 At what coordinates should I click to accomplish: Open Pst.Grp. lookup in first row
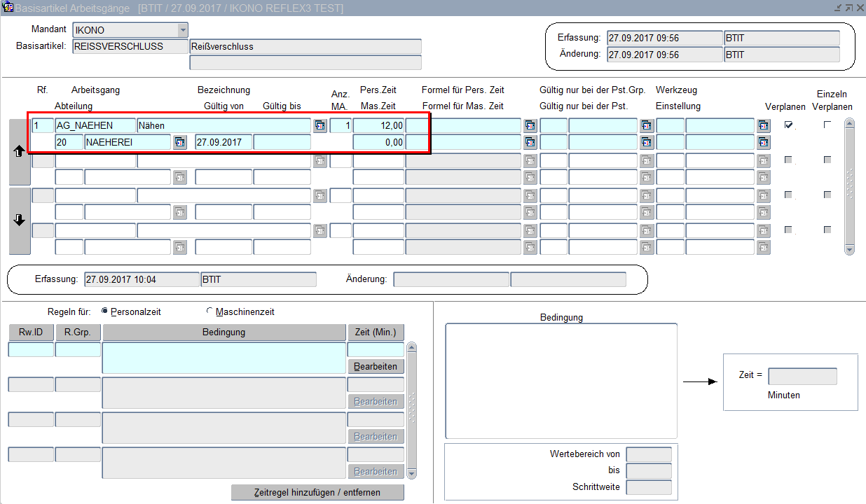point(647,126)
